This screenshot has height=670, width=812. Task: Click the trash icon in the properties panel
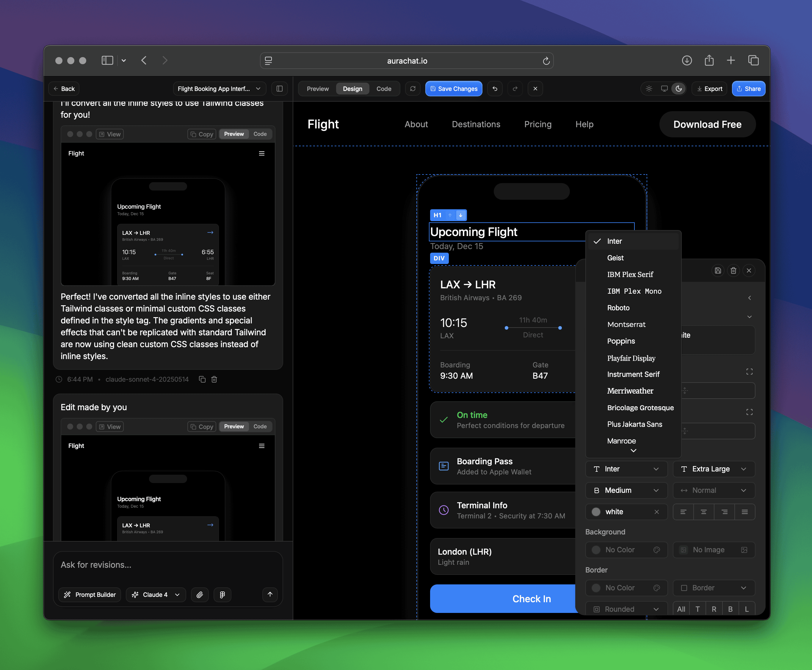tap(733, 270)
